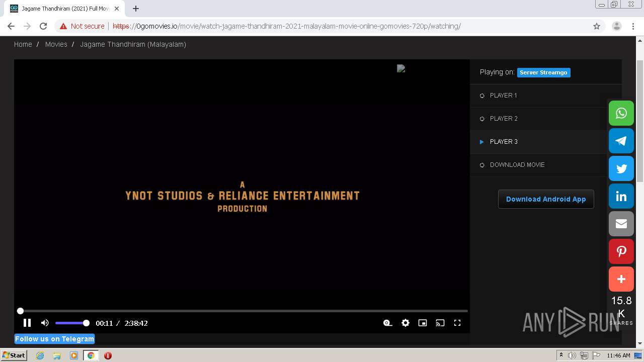The height and width of the screenshot is (362, 644).
Task: Open the Windows Start menu
Action: click(x=14, y=355)
